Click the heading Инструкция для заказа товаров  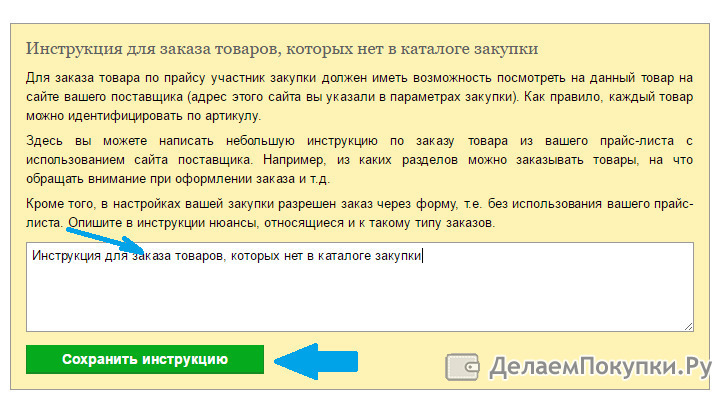click(x=282, y=48)
